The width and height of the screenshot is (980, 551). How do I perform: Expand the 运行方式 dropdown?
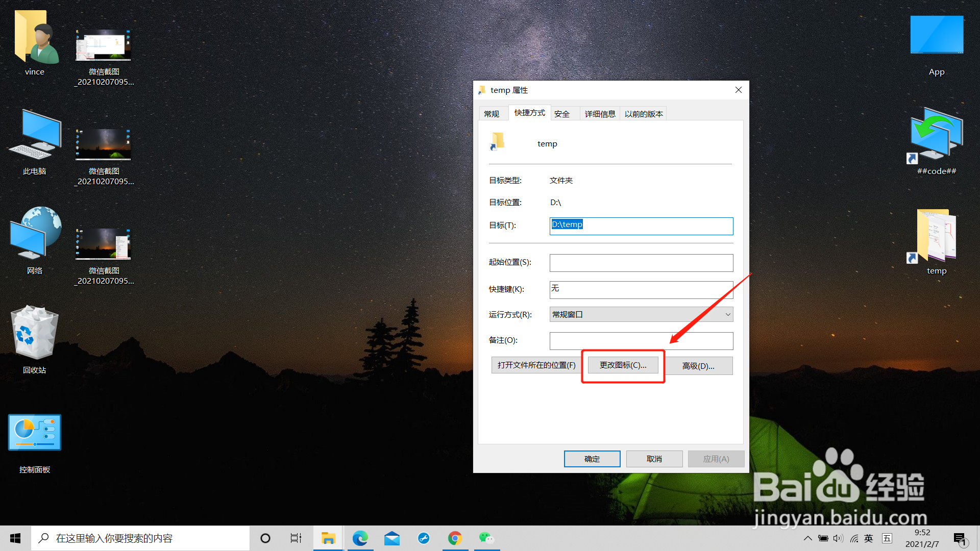[x=641, y=314]
